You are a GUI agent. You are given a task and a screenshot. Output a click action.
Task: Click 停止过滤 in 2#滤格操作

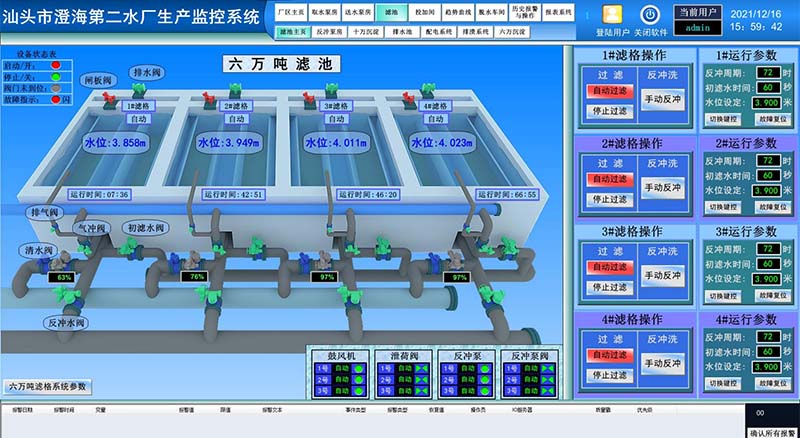tap(610, 200)
